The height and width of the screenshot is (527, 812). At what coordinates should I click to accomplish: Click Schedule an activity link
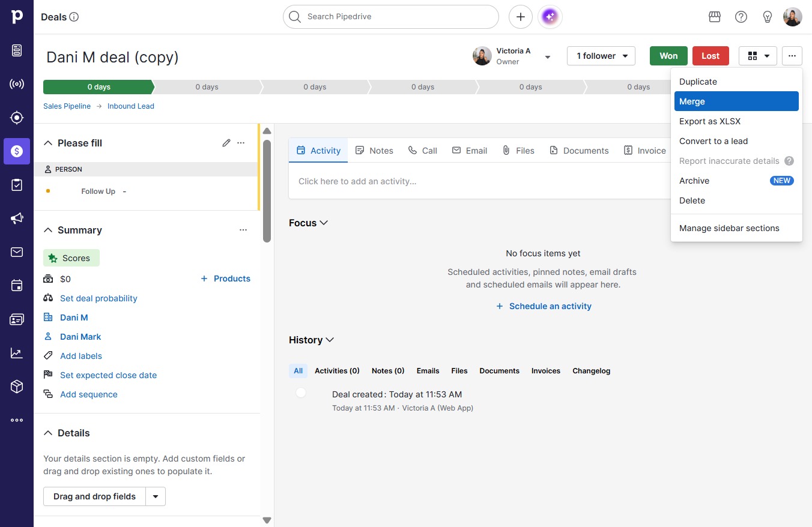[544, 306]
